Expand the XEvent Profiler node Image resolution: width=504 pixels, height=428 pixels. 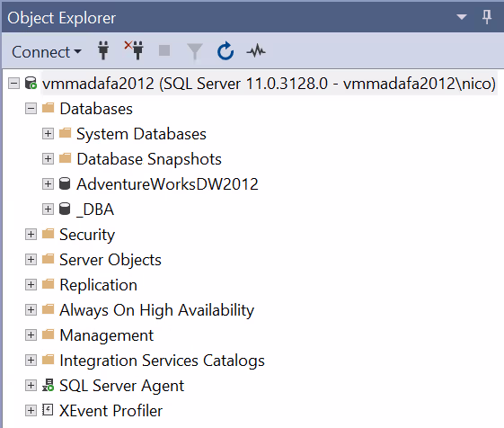31,410
